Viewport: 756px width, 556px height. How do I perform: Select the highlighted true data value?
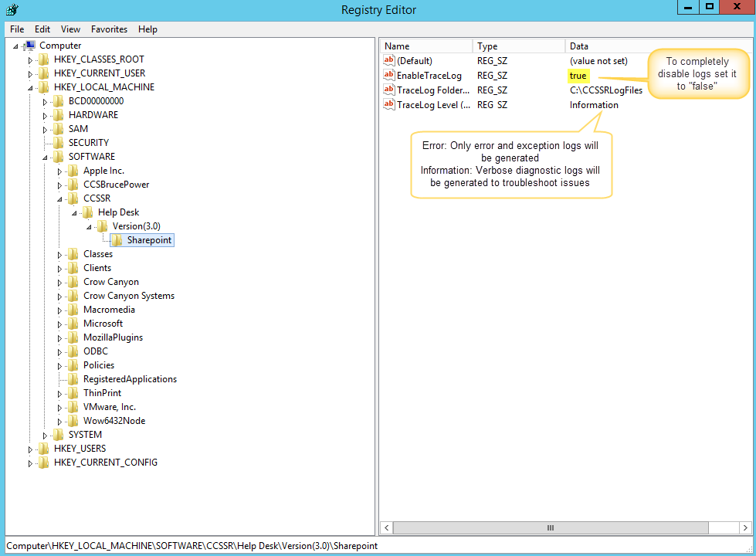point(578,76)
